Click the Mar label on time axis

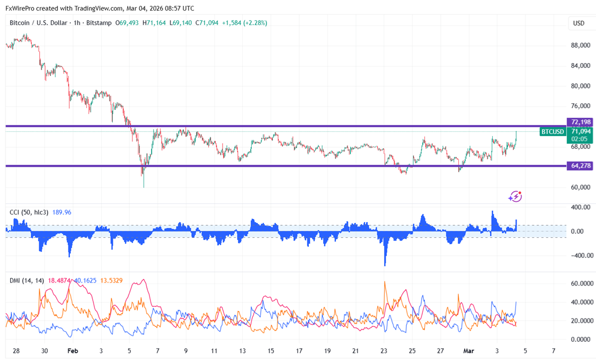click(469, 351)
